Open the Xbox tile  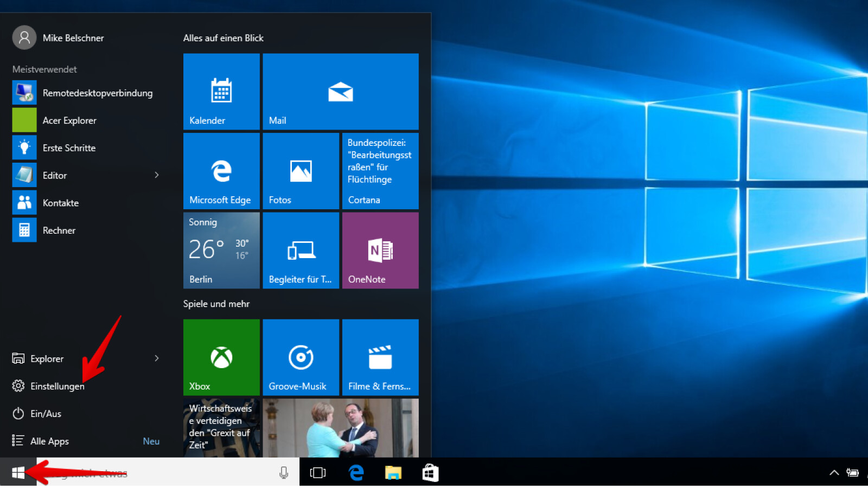click(221, 357)
